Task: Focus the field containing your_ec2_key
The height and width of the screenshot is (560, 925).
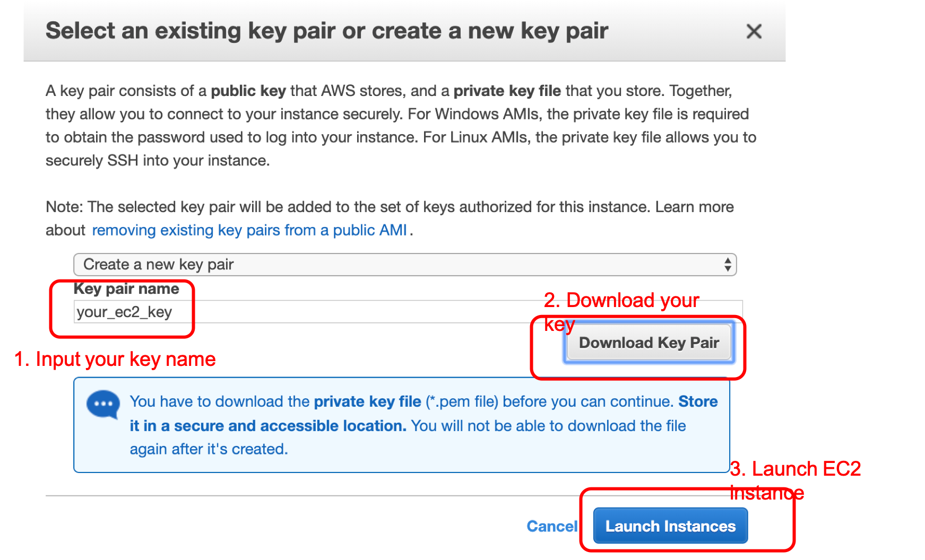Action: [408, 312]
